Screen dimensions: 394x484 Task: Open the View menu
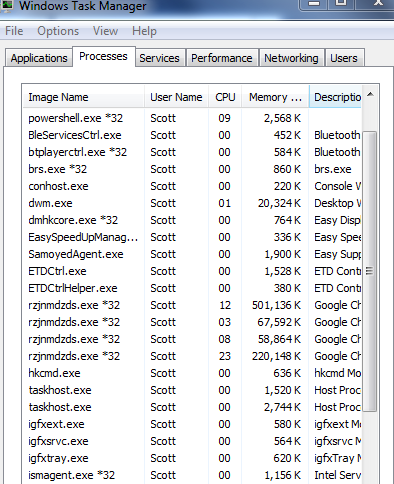105,31
